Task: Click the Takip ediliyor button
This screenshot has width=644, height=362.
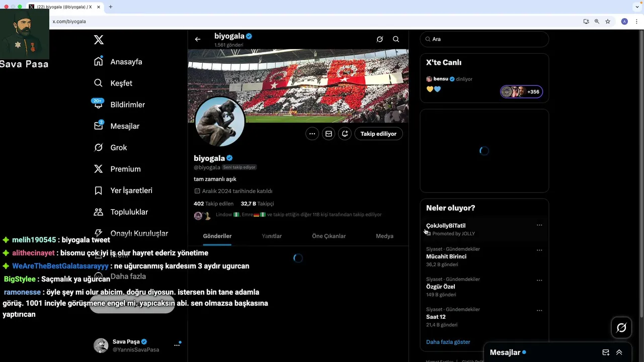Action: point(378,134)
